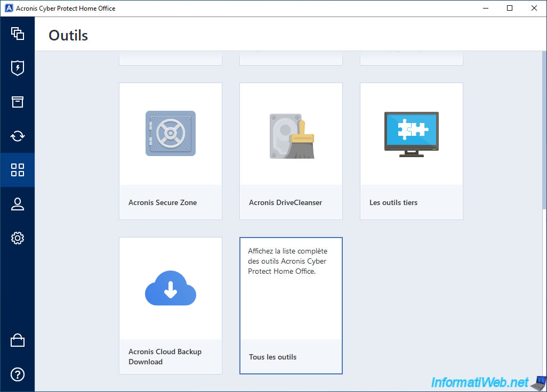Close the Acronis Cyber Protect window
Image resolution: width=547 pixels, height=392 pixels.
click(x=534, y=8)
